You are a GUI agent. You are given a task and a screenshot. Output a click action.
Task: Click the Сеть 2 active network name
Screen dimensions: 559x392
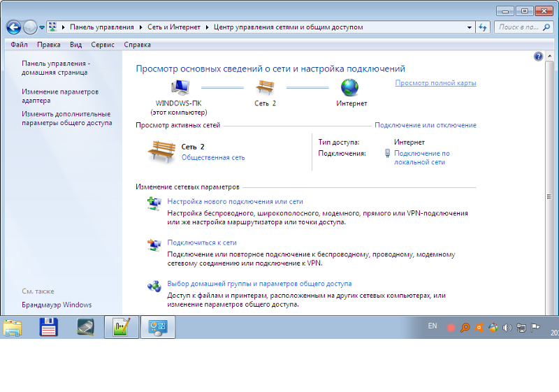coord(193,147)
